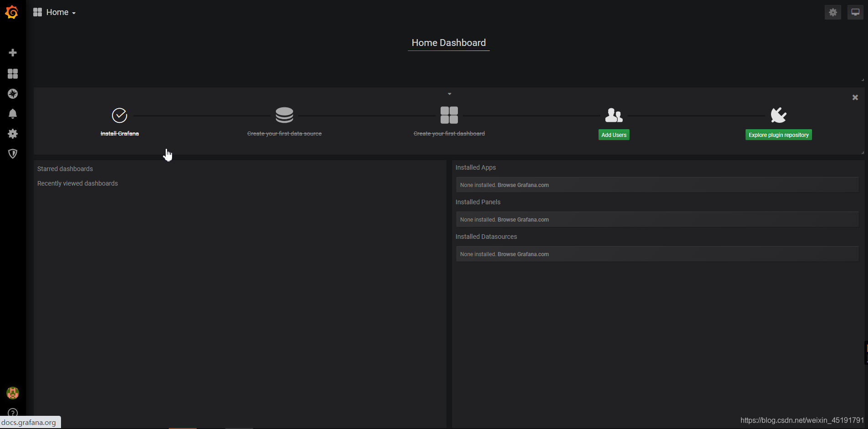Cycle view mode with monitor icon

(855, 12)
